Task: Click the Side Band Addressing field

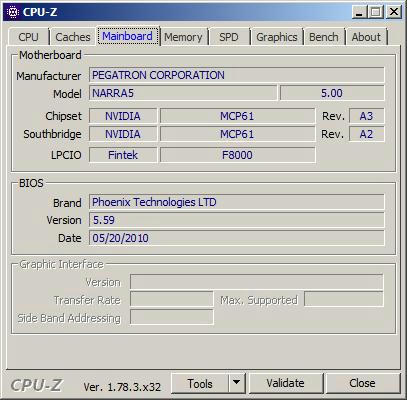Action: click(x=171, y=317)
